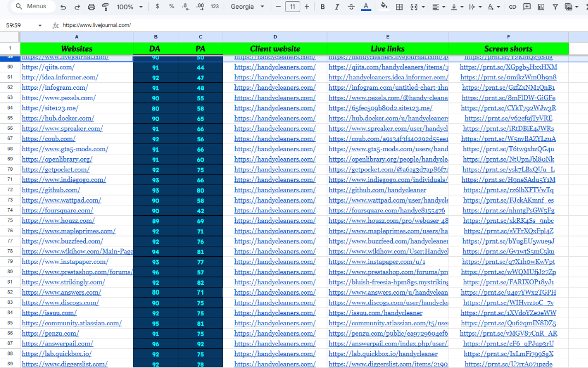This screenshot has width=588, height=368.
Task: Format the cell as currency
Action: [158, 7]
